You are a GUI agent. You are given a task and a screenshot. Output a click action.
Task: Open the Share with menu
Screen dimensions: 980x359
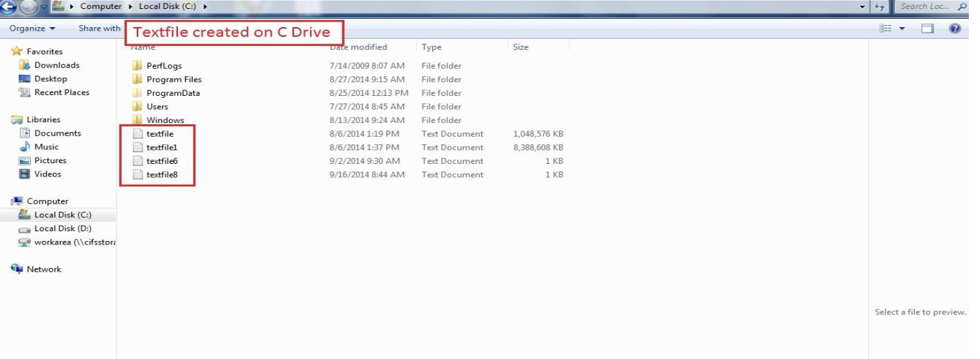pos(99,28)
